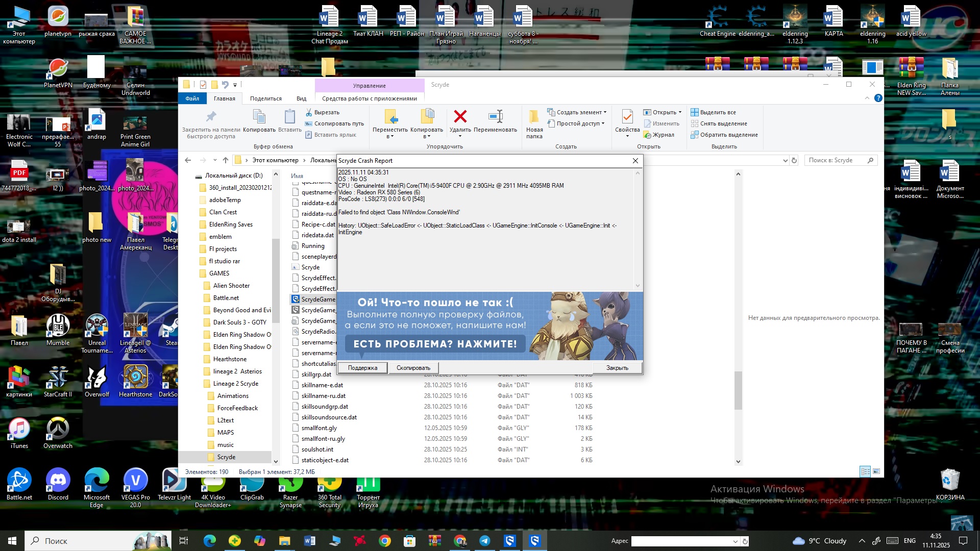Click the New folder (Новая папка) icon
The height and width of the screenshot is (551, 980).
point(534,117)
